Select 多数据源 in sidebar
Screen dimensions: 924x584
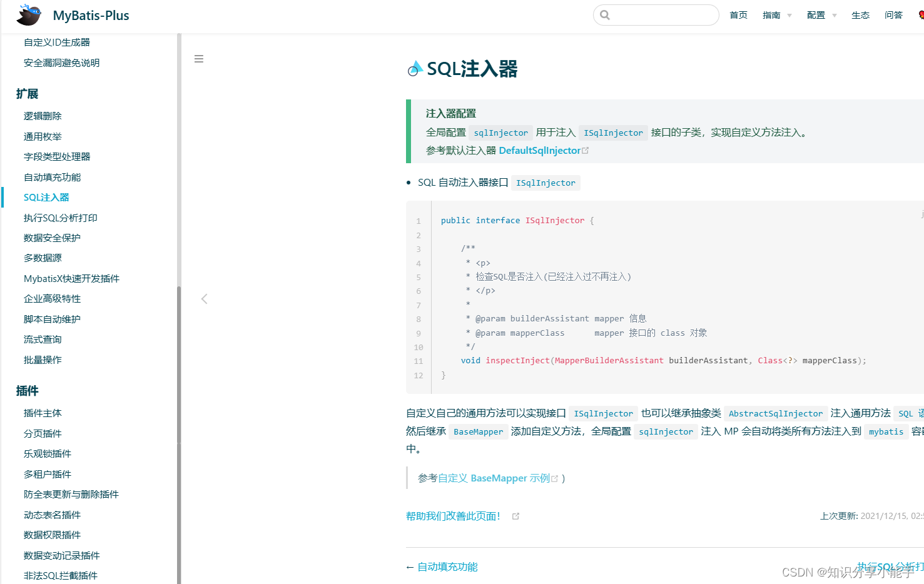pyautogui.click(x=43, y=258)
